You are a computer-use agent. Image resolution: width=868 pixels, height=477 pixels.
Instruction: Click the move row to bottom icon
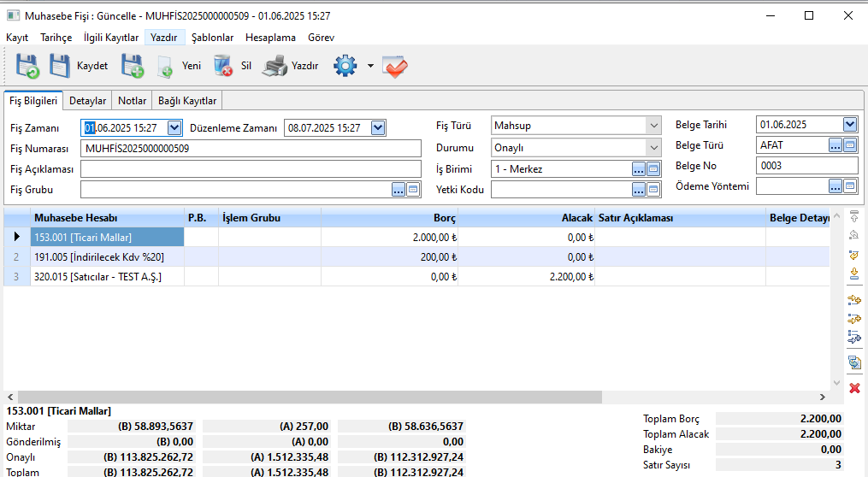(x=853, y=274)
